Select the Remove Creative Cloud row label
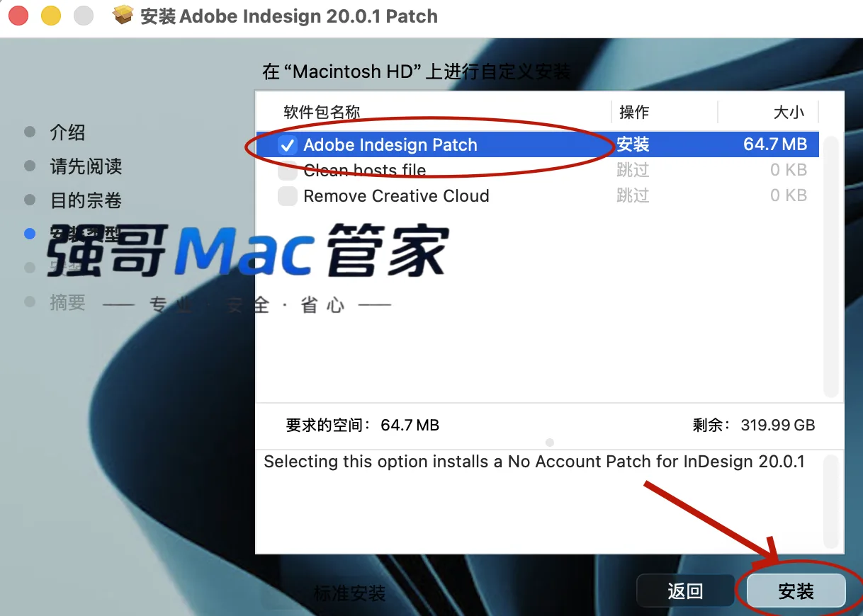The image size is (863, 616). pyautogui.click(x=396, y=196)
